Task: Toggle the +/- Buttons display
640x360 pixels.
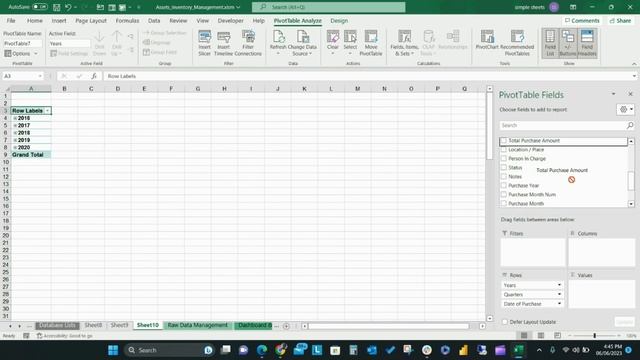Action: [568, 43]
